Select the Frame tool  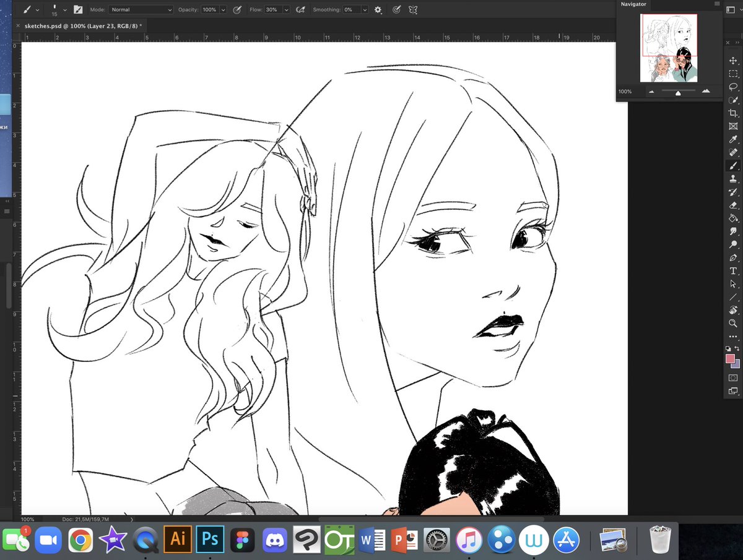coord(733,126)
